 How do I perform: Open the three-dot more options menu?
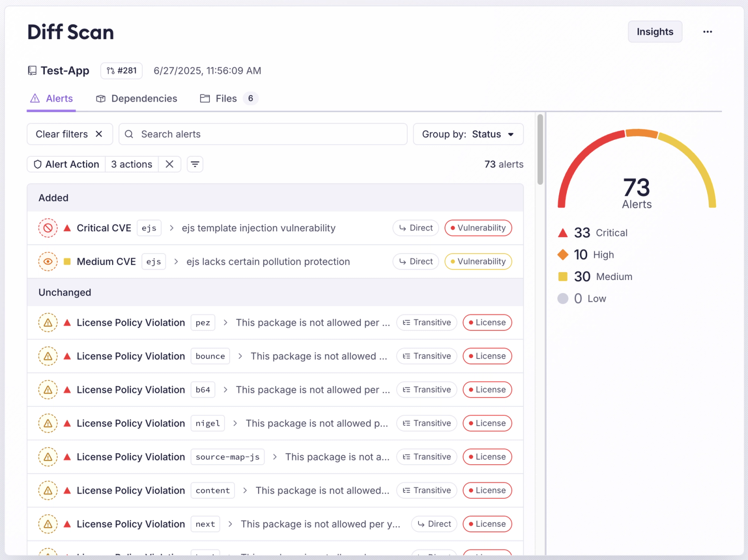coord(707,32)
